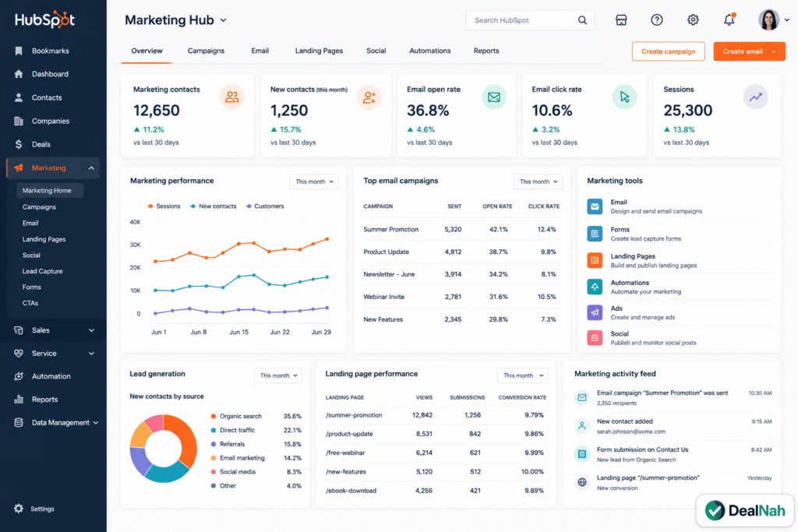Screen dimensions: 798x532
Task: Open Automation in the sidebar
Action: click(51, 376)
